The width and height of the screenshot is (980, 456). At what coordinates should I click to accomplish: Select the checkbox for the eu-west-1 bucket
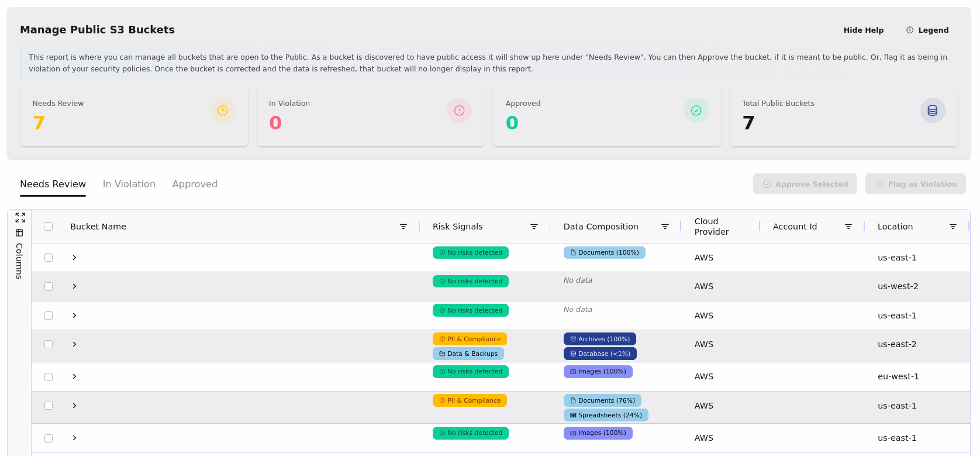pyautogui.click(x=49, y=377)
